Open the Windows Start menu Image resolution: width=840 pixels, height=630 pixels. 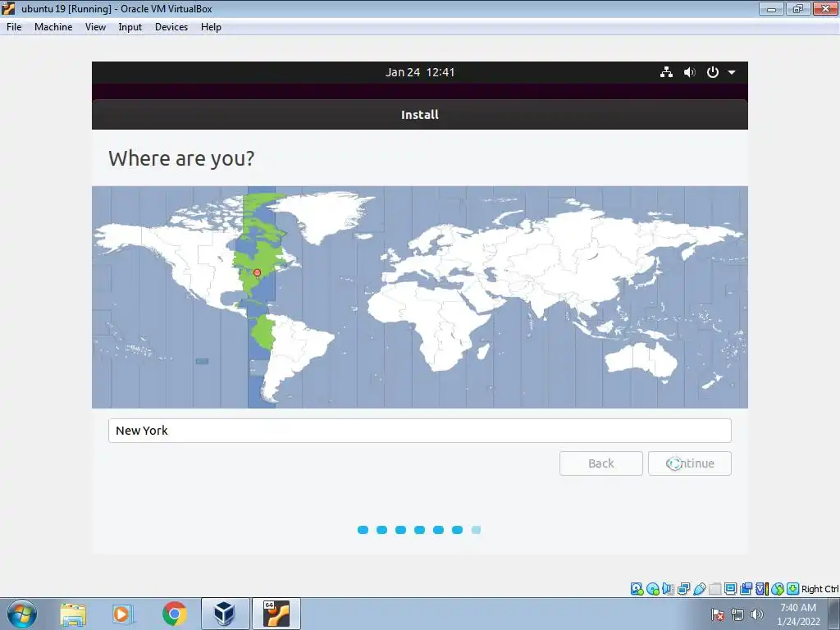pyautogui.click(x=21, y=614)
